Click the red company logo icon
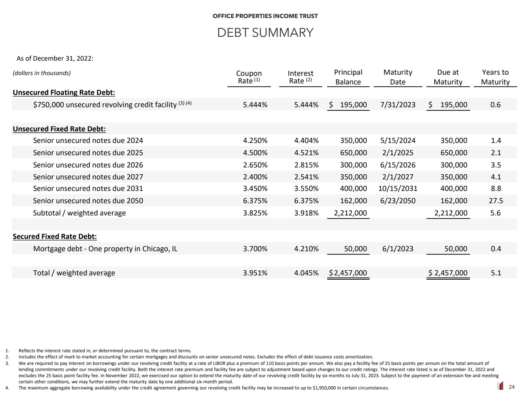532x397 pixels. tap(500, 387)
